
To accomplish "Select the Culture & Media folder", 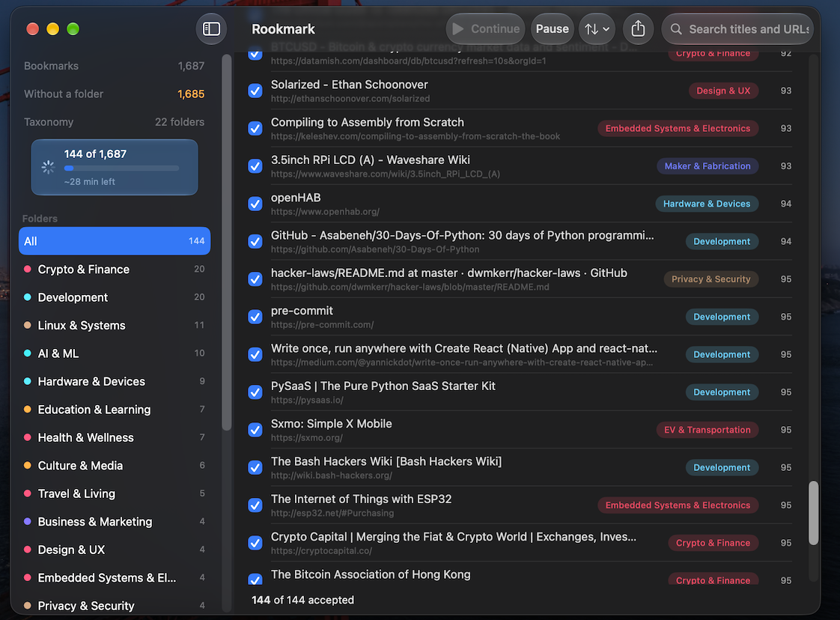I will 115,466.
